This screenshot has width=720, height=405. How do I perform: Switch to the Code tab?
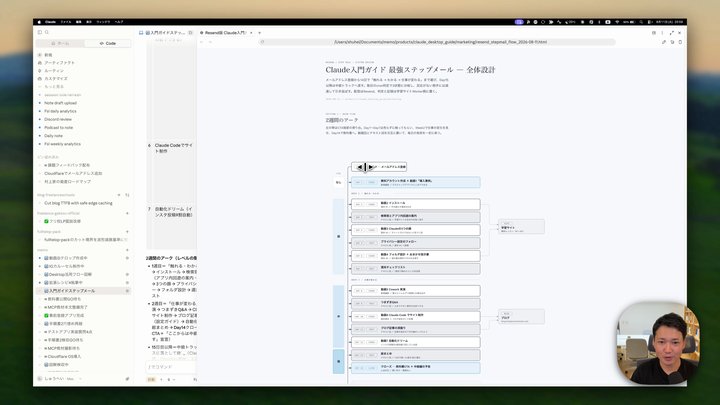108,43
